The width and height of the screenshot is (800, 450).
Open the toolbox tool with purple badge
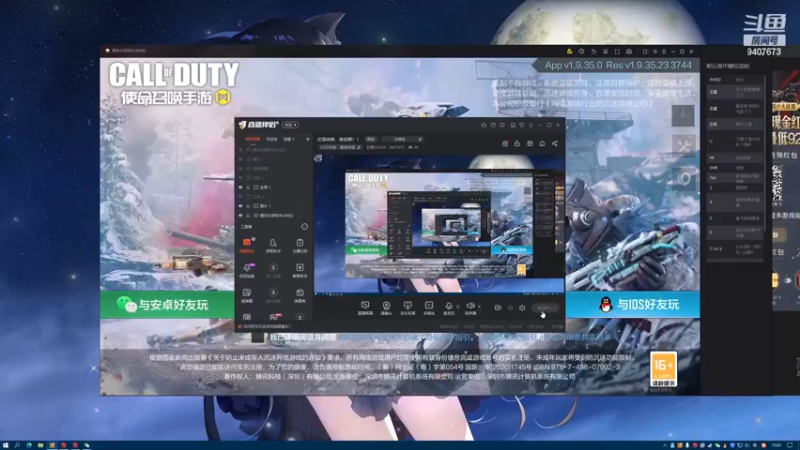247,269
